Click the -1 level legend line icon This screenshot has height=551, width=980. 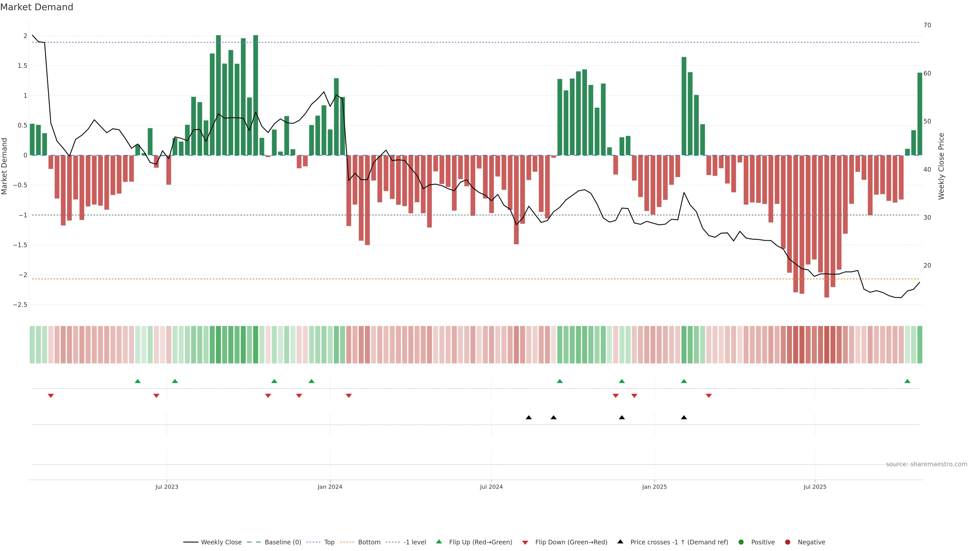[x=393, y=542]
